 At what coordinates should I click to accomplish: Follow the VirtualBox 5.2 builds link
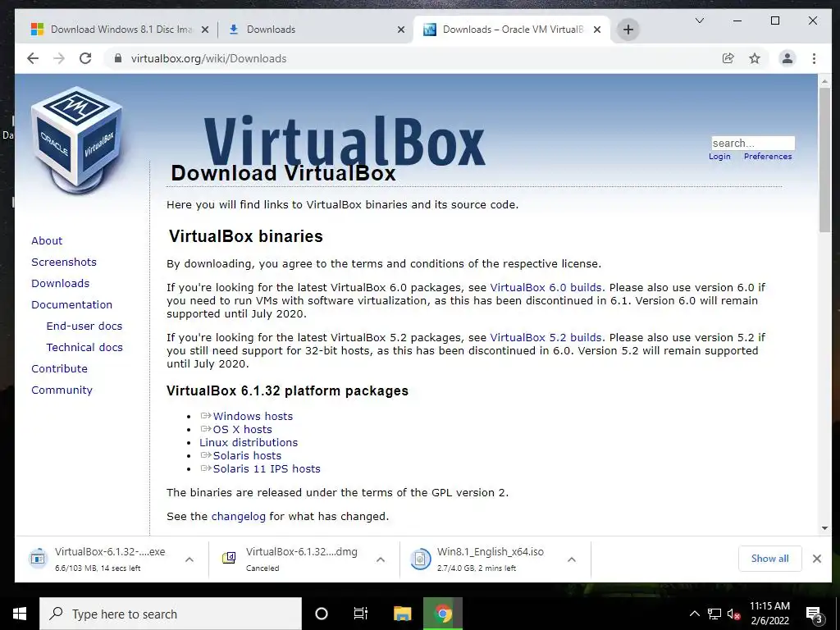click(546, 337)
